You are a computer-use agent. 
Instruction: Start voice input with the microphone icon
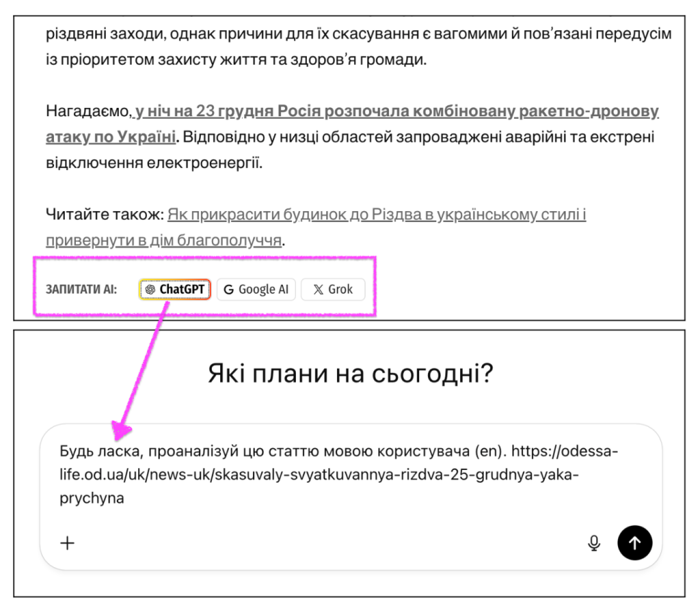click(x=594, y=543)
